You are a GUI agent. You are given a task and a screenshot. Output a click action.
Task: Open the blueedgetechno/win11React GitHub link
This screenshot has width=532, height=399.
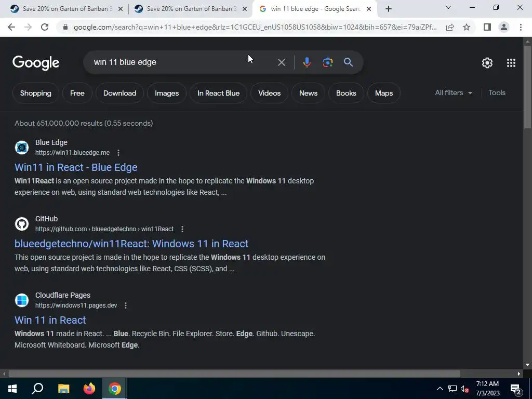click(x=131, y=244)
